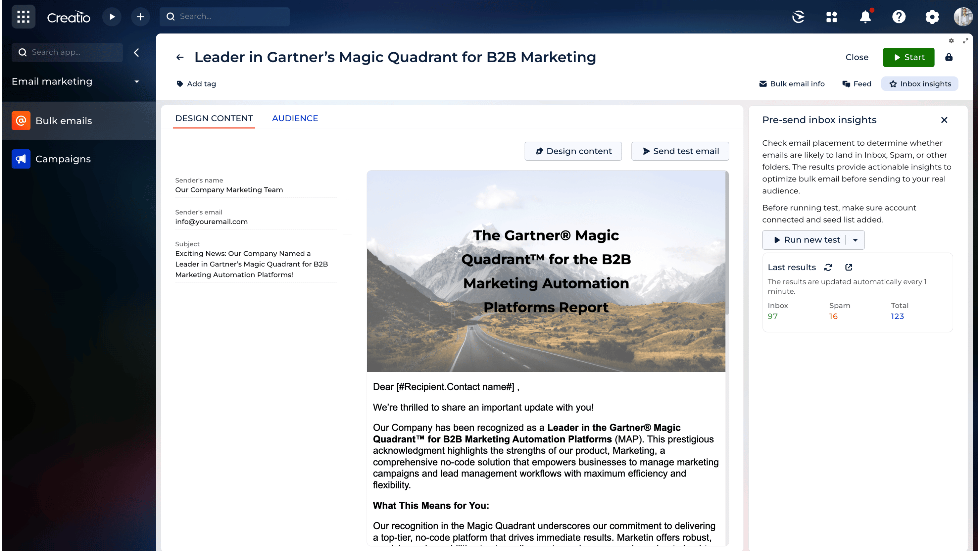Click Total count 123

coord(898,316)
